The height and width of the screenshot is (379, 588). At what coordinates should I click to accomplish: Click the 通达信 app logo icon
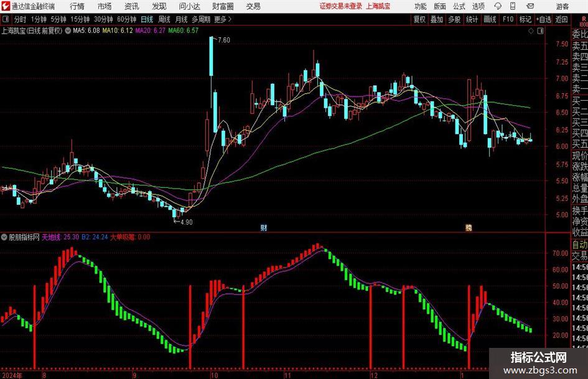[x=5, y=6]
